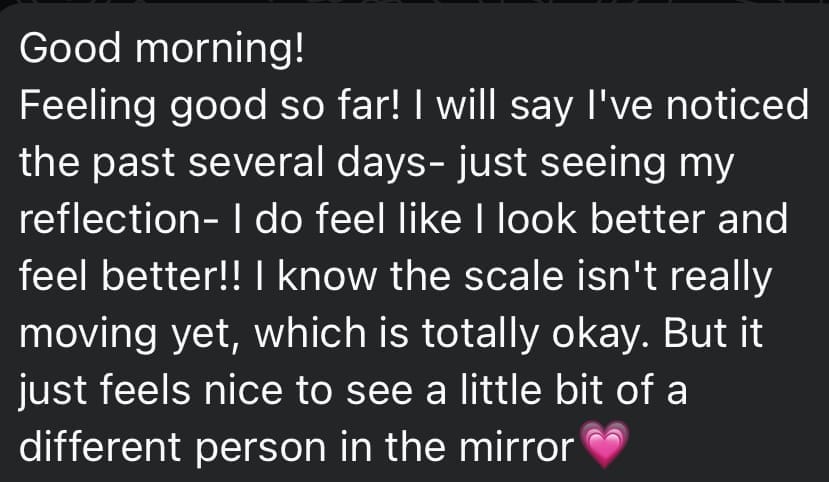The width and height of the screenshot is (829, 482).
Task: Select the word 'Feeling' in the message
Action: [88, 107]
